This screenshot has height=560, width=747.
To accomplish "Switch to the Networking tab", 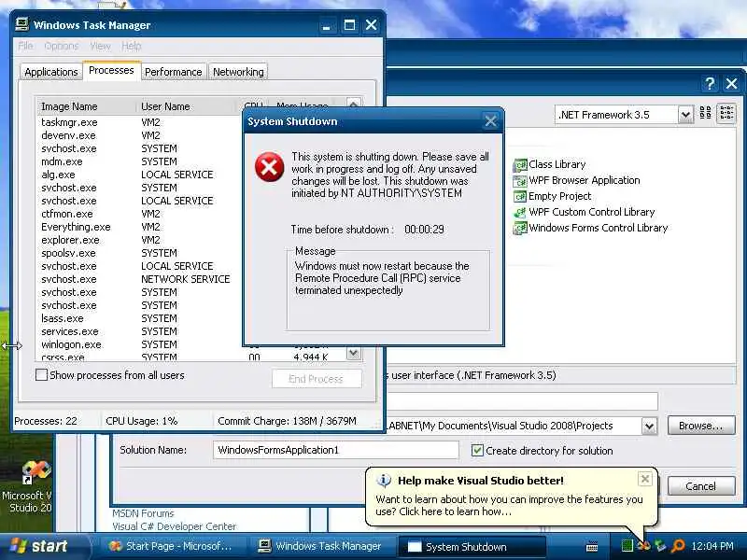I will point(238,72).
